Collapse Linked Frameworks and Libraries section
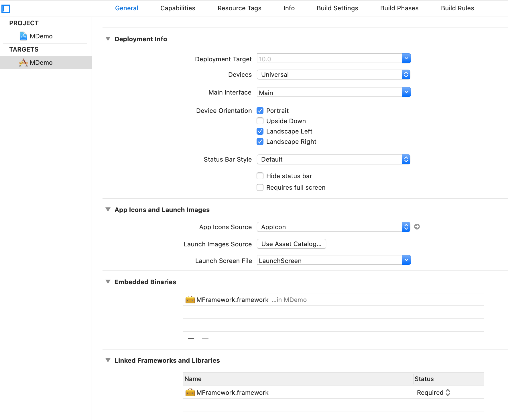The image size is (508, 420). point(108,360)
